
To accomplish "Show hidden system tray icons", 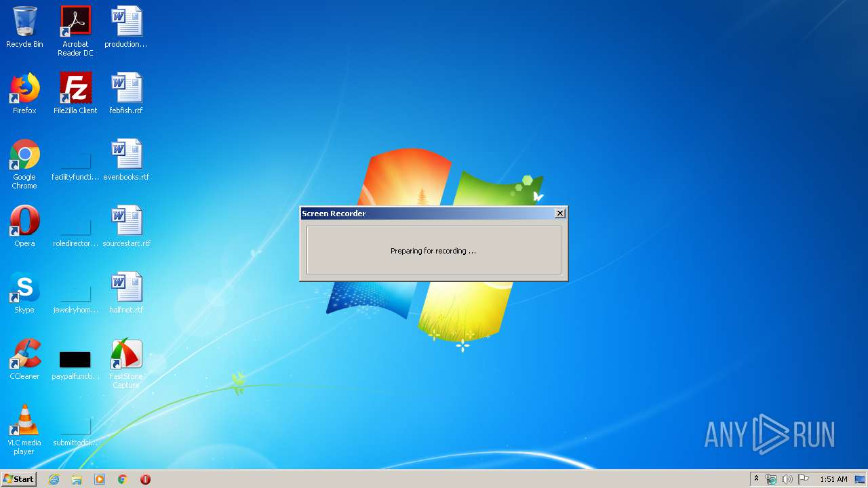I will (x=756, y=479).
